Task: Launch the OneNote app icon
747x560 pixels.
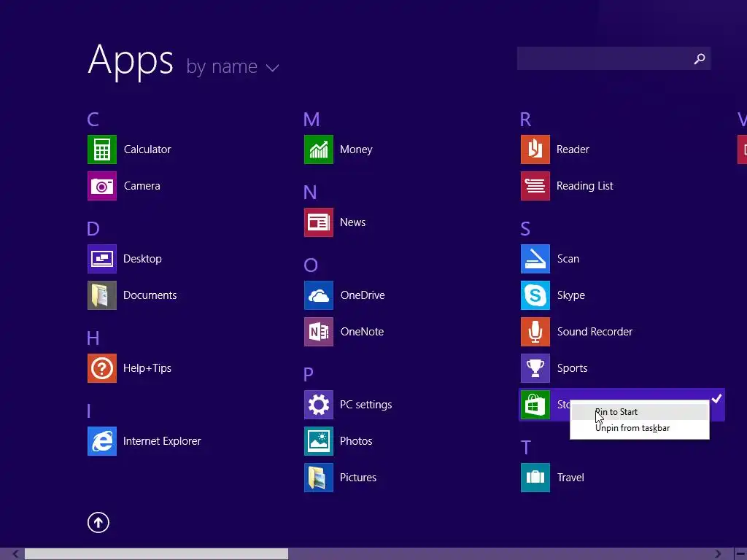Action: click(x=319, y=332)
